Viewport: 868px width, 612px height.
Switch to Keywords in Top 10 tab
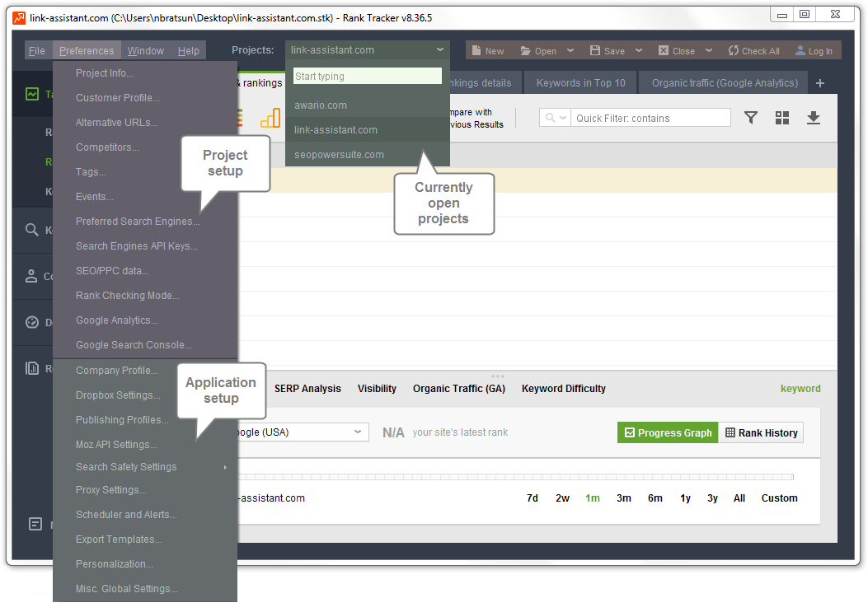point(580,83)
